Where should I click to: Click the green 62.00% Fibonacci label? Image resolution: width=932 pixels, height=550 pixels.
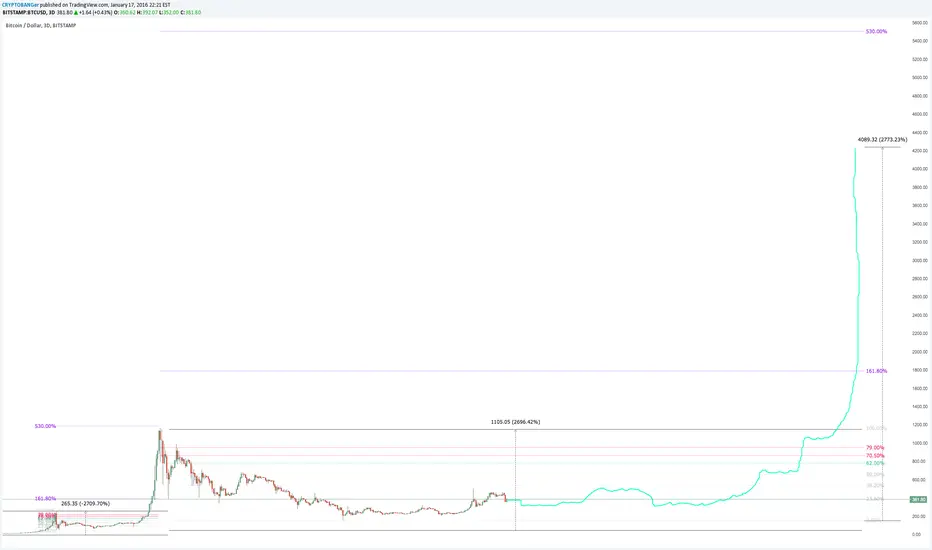[x=875, y=463]
